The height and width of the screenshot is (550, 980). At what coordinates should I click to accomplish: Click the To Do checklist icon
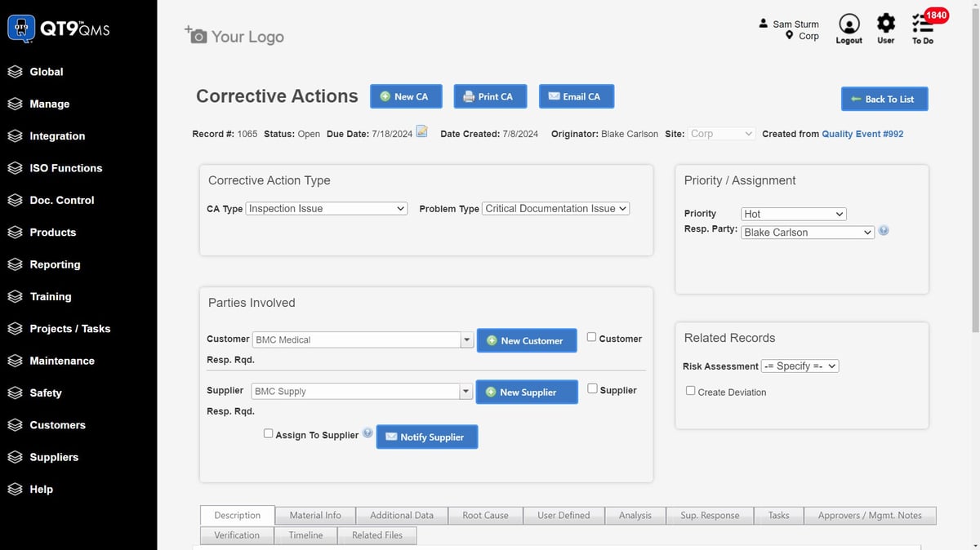pyautogui.click(x=922, y=24)
